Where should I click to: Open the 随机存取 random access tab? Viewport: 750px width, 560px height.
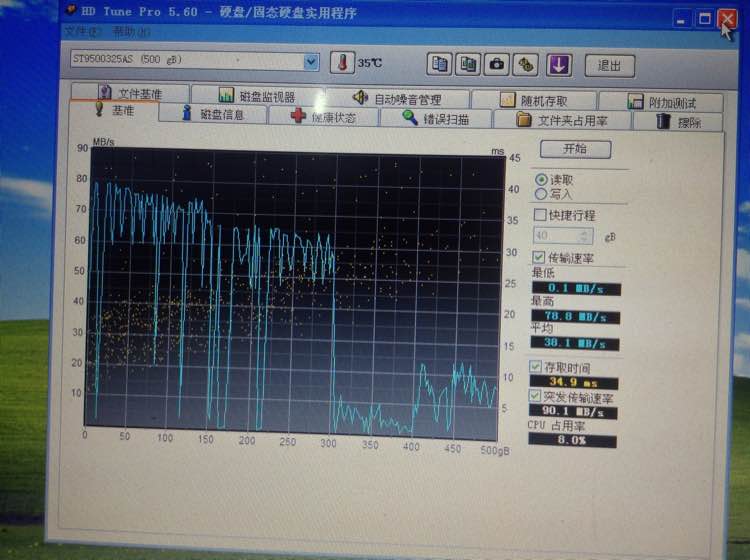[x=534, y=101]
